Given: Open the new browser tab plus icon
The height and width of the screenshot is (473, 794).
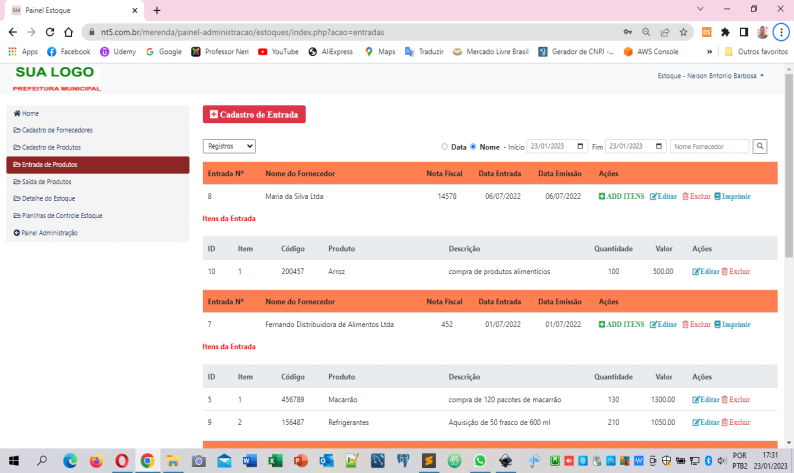Looking at the screenshot, I should tap(156, 10).
